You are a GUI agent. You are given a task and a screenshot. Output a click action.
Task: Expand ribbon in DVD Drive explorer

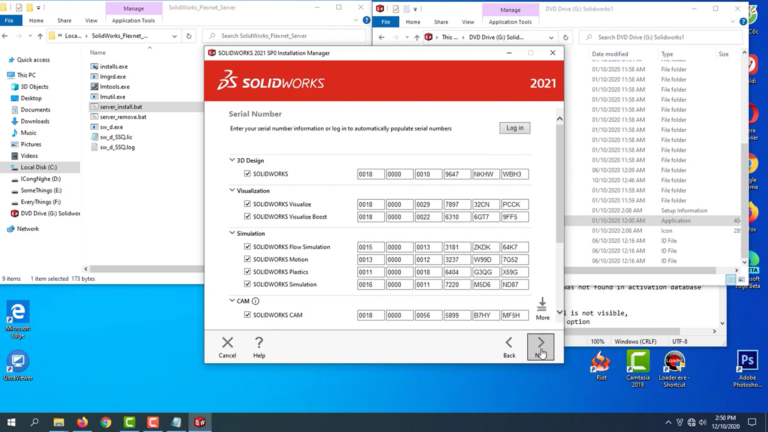pyautogui.click(x=733, y=22)
